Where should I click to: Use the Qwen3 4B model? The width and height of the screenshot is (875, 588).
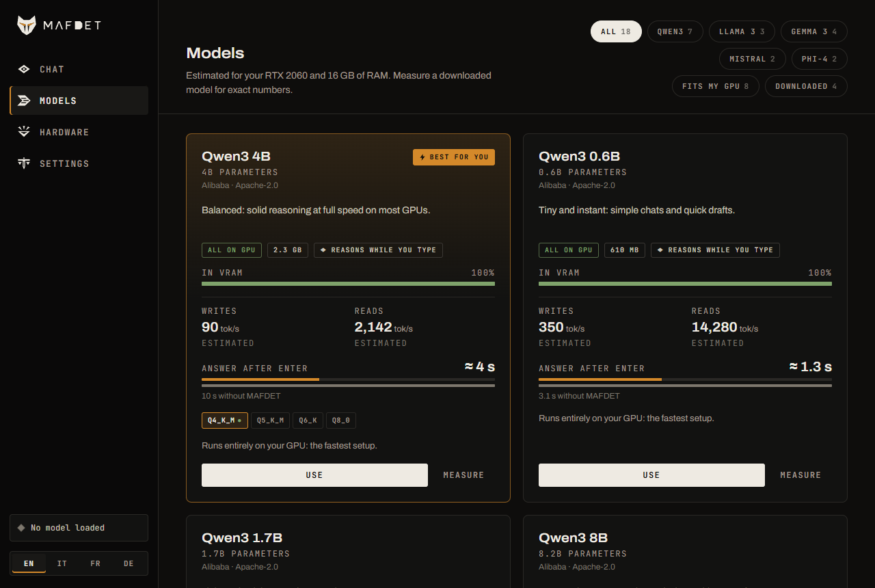314,475
